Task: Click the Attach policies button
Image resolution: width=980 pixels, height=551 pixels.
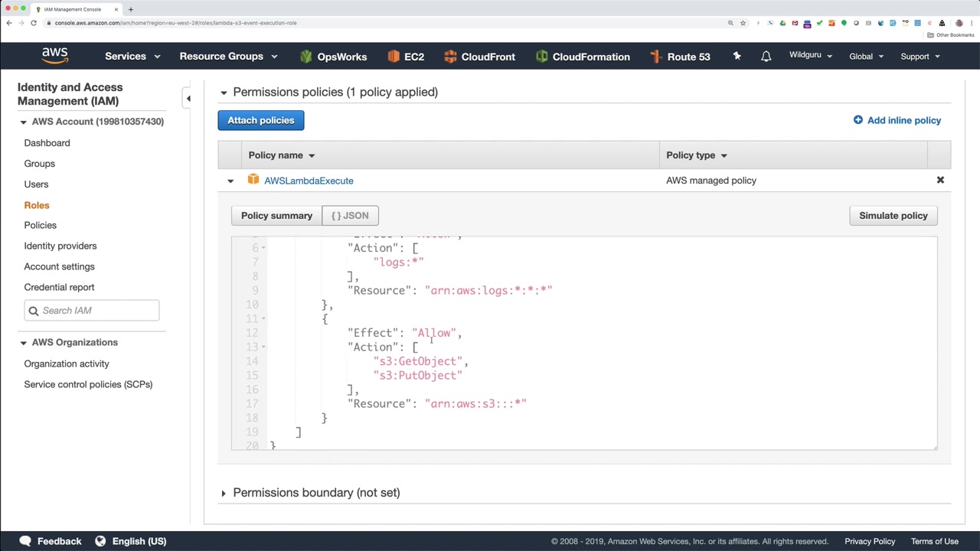Action: (x=260, y=120)
